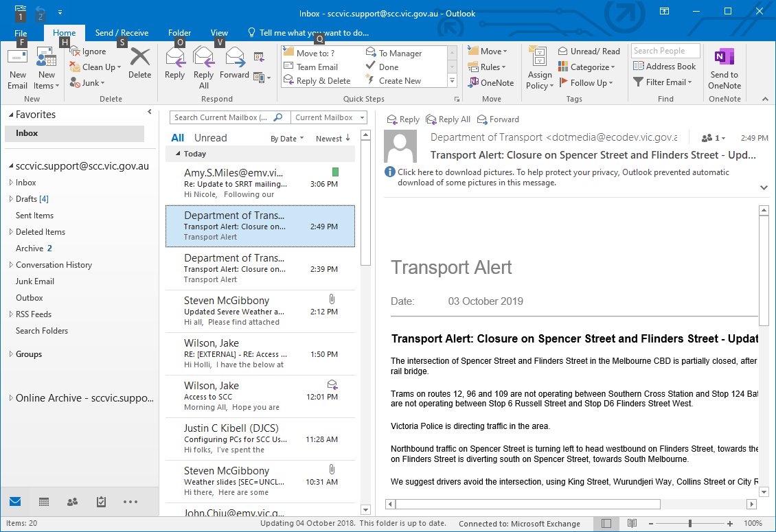776x532 pixels.
Task: Open the Send / Receive ribbon tab
Action: point(122,33)
